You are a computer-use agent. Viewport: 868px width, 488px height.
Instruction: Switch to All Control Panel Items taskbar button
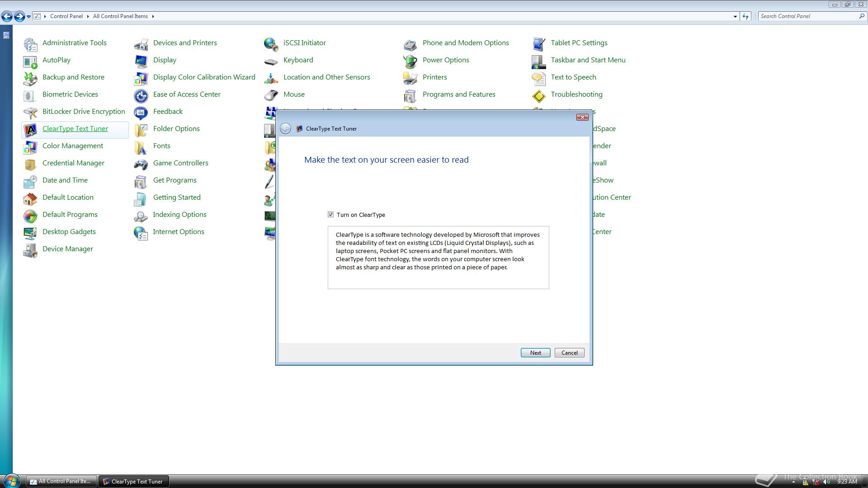click(x=61, y=482)
